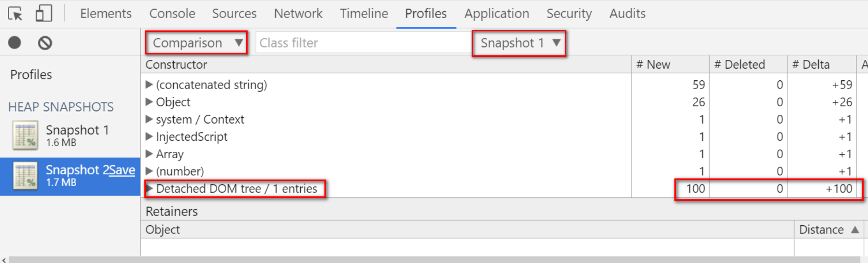The width and height of the screenshot is (868, 263).
Task: Expand the (concatenated string) constructor row
Action: [x=149, y=84]
